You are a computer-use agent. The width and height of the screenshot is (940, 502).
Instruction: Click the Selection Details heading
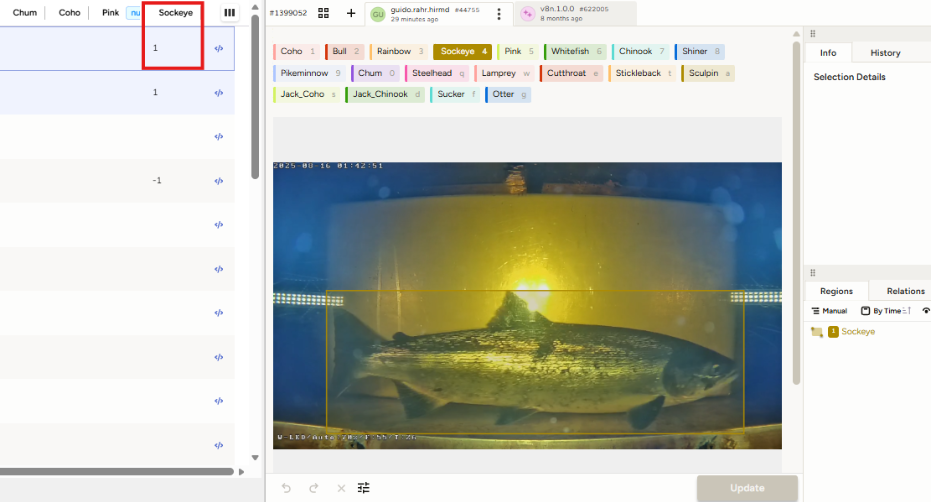point(849,77)
